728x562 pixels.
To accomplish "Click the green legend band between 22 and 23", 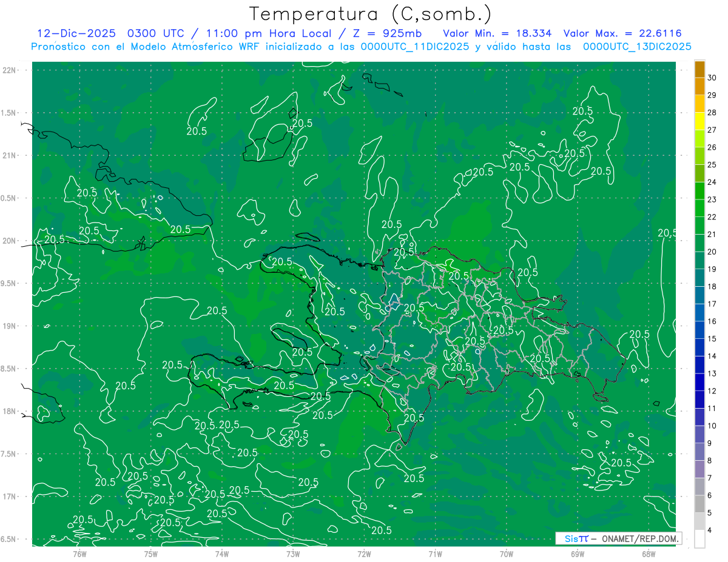I will pos(699,208).
